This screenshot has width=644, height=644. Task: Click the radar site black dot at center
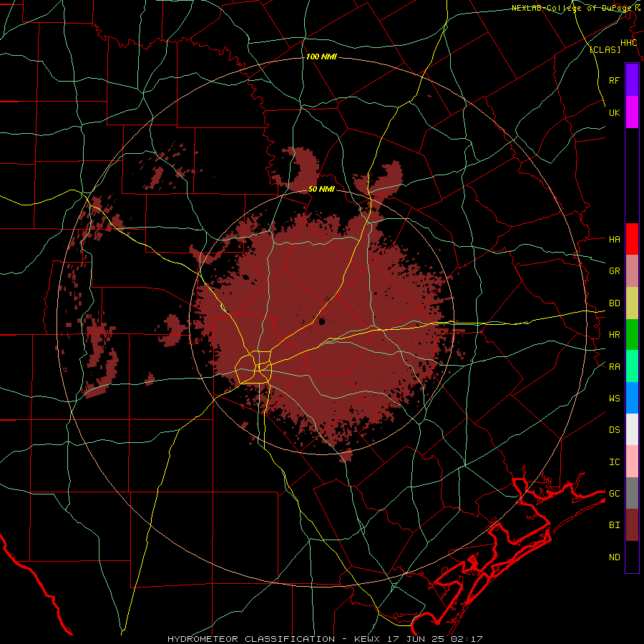click(321, 321)
